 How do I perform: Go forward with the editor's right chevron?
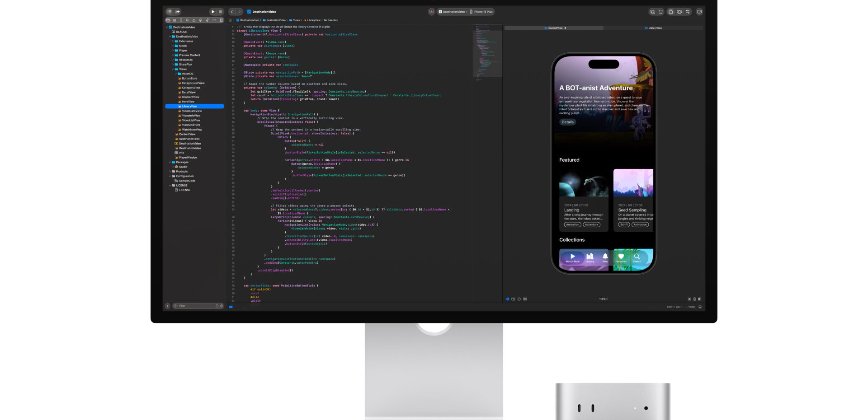pyautogui.click(x=240, y=12)
